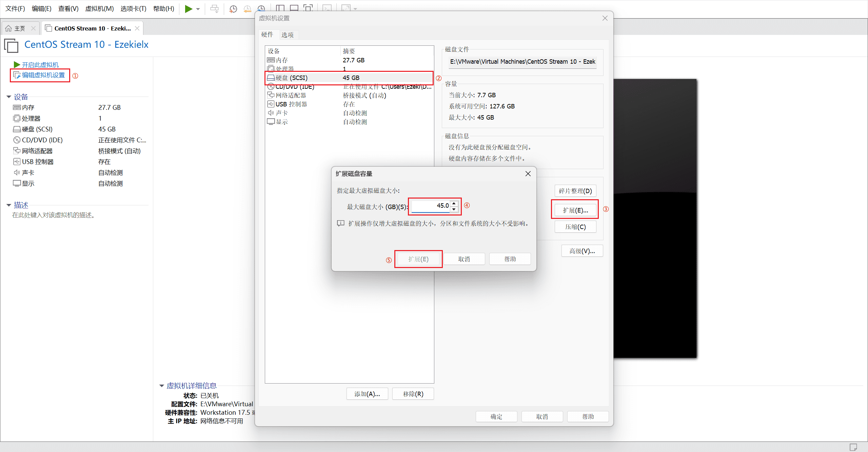Open the 虚拟机(M) menu
Screen dimensions: 868x452
tap(99, 8)
